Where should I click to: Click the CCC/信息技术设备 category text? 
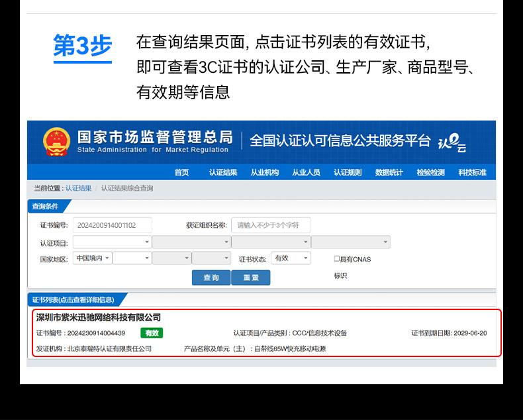(320, 333)
